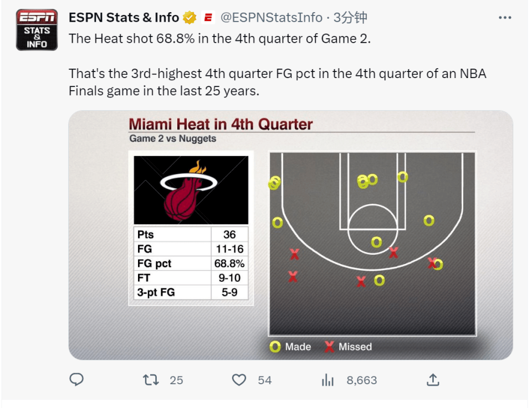The image size is (532, 408).
Task: Click the gold verified badge
Action: pos(190,18)
